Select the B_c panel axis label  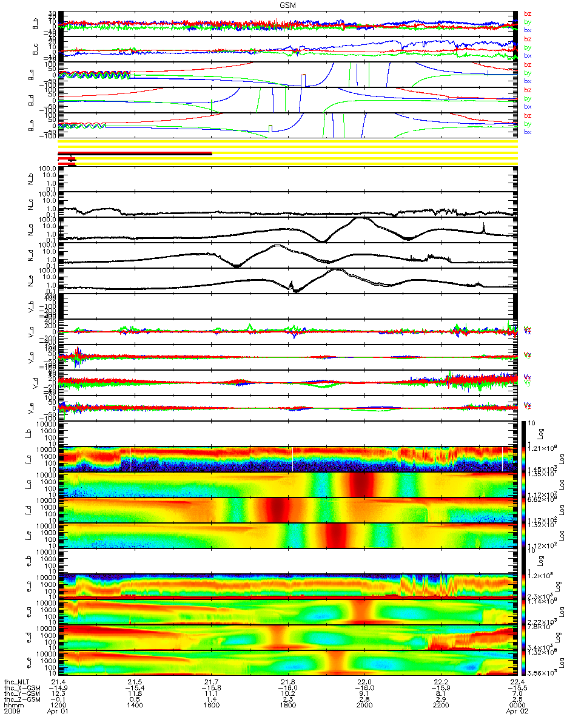(x=35, y=50)
